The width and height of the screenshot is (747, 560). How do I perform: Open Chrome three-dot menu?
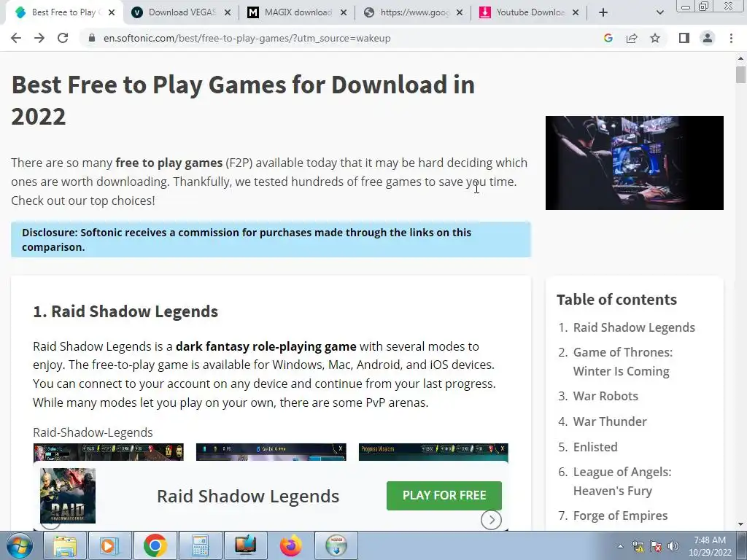click(731, 38)
